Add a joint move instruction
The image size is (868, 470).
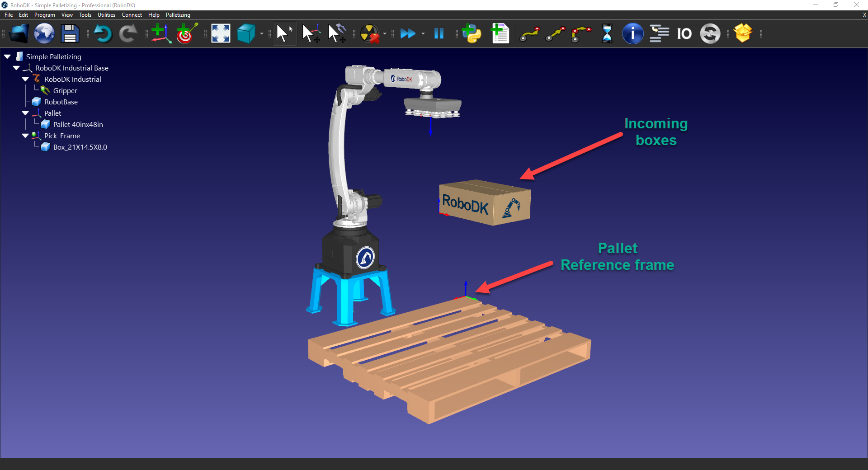529,34
